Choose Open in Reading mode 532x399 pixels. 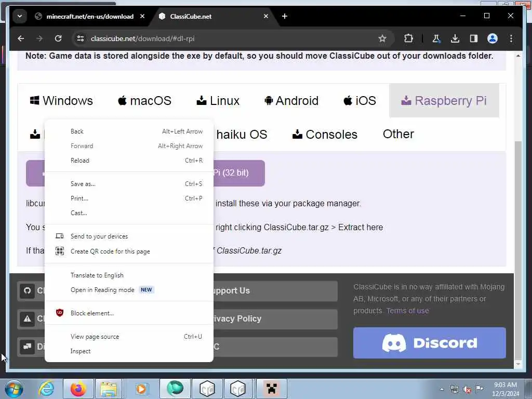tap(129, 290)
